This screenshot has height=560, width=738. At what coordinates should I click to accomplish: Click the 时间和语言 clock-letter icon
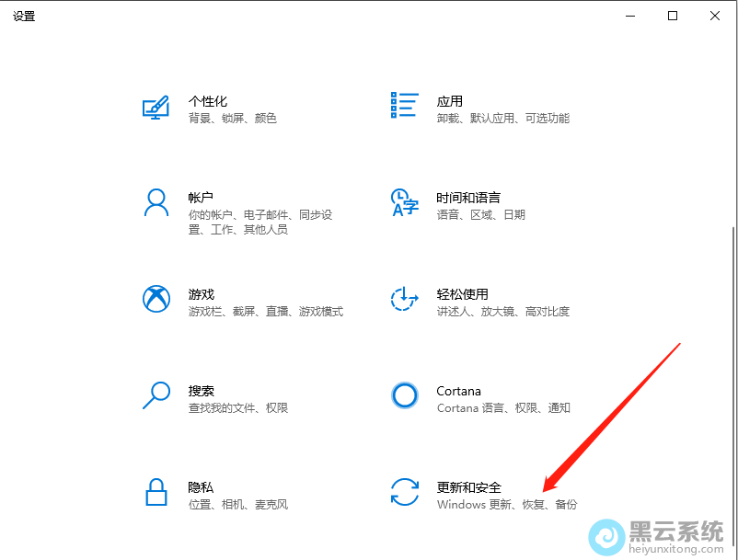(x=405, y=202)
